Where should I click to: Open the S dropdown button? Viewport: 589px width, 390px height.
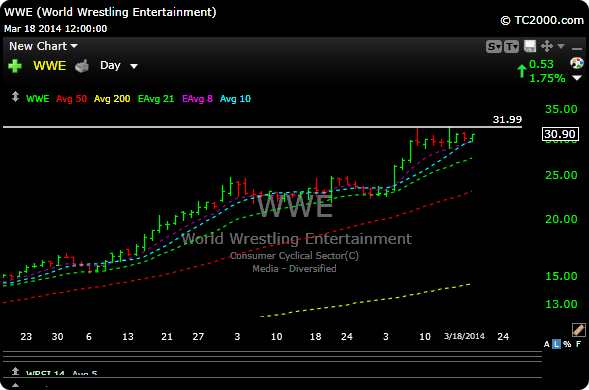(x=494, y=47)
